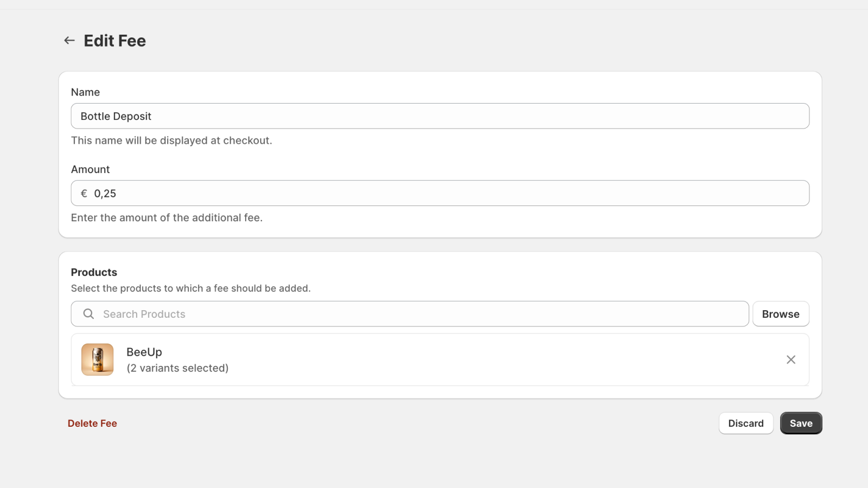
Task: Select the Bottle Deposit text
Action: coord(116,115)
